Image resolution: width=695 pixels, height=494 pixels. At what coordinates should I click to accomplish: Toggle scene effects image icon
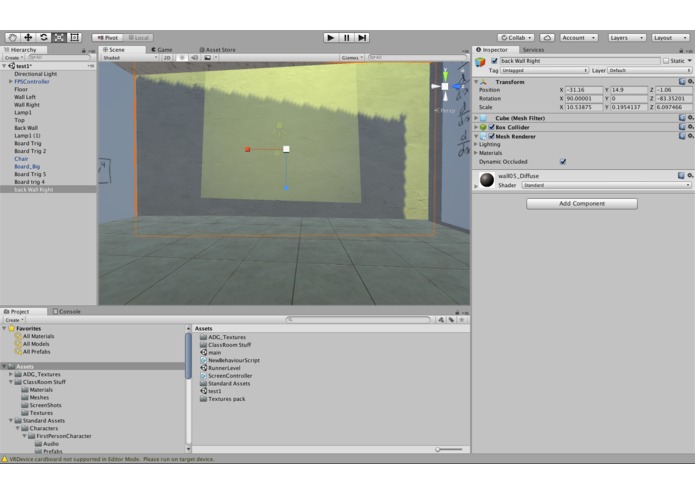click(207, 58)
